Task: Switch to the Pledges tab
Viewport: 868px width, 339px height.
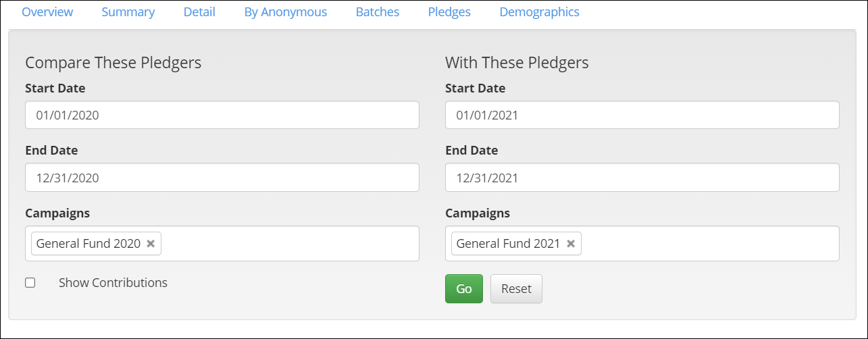Action: pos(449,12)
